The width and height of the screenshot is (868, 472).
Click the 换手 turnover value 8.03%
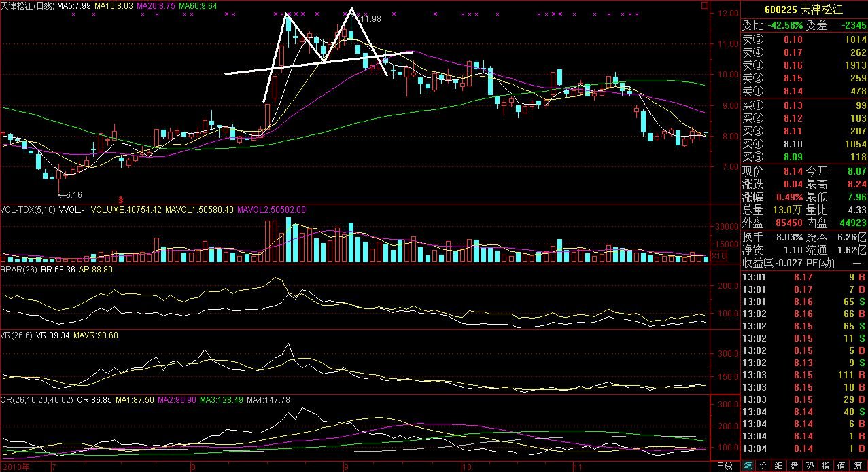tap(788, 237)
